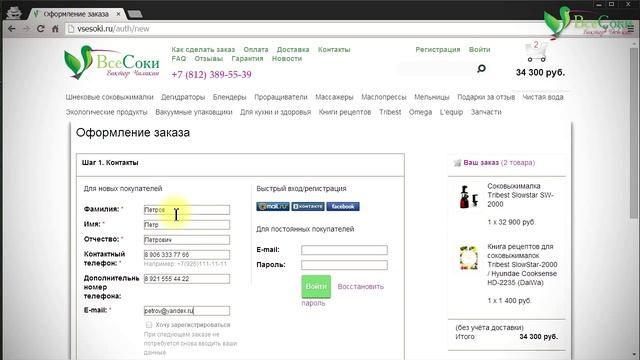Click the additional phone number field

(x=187, y=279)
